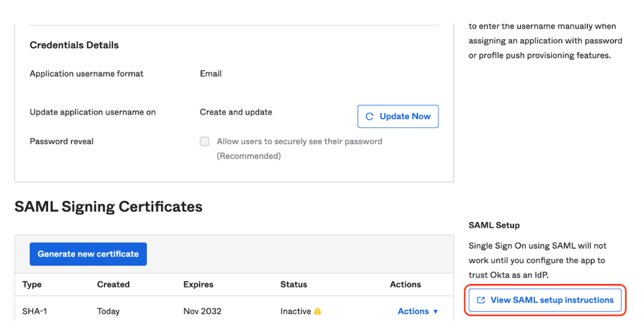Select the Expires column header
The width and height of the screenshot is (644, 326).
198,285
